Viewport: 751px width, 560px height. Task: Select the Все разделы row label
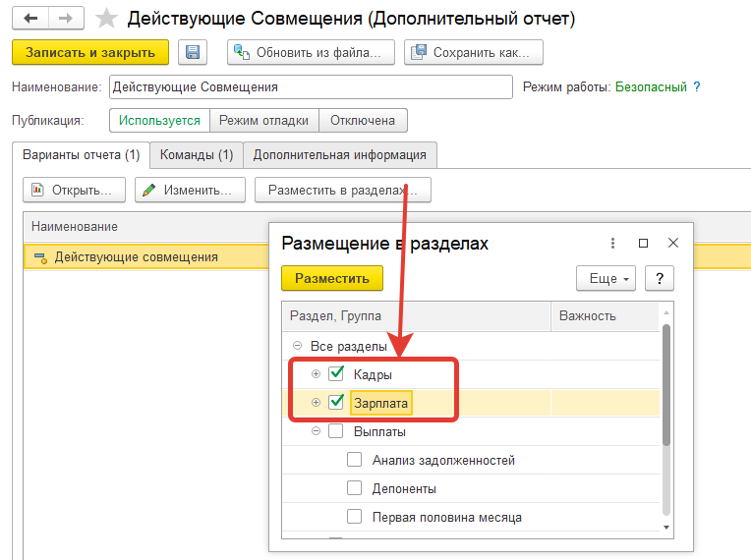coord(348,346)
